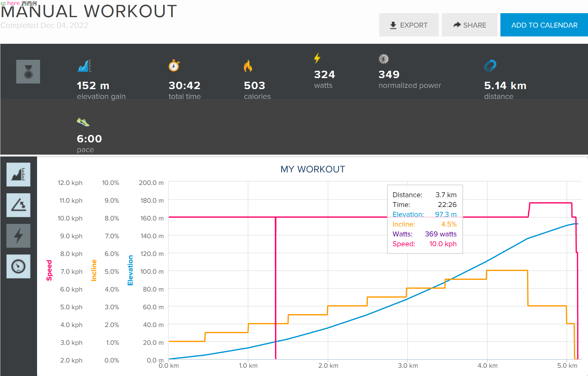Click tooltip Speed 10.0 kph row

(x=424, y=244)
